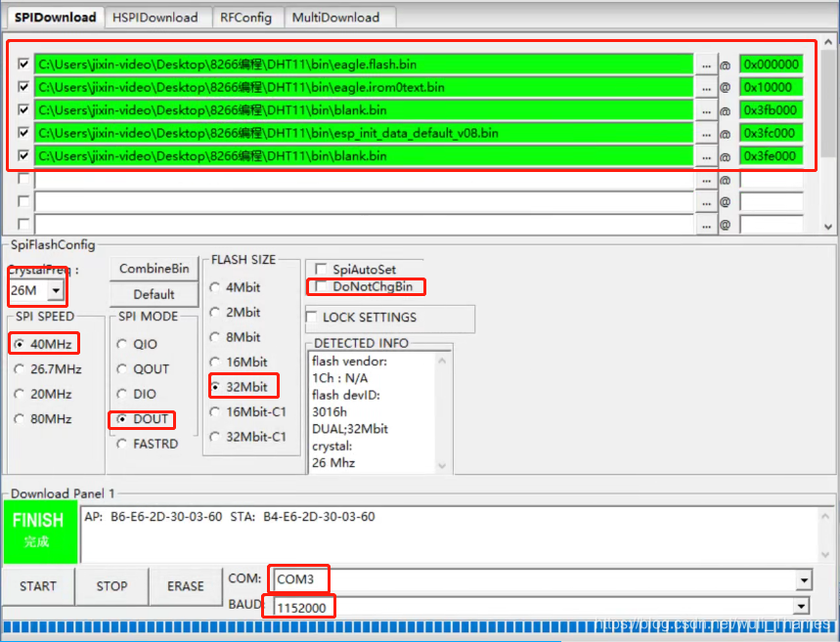
Task: Click the flash devID 3016h text
Action: [330, 411]
